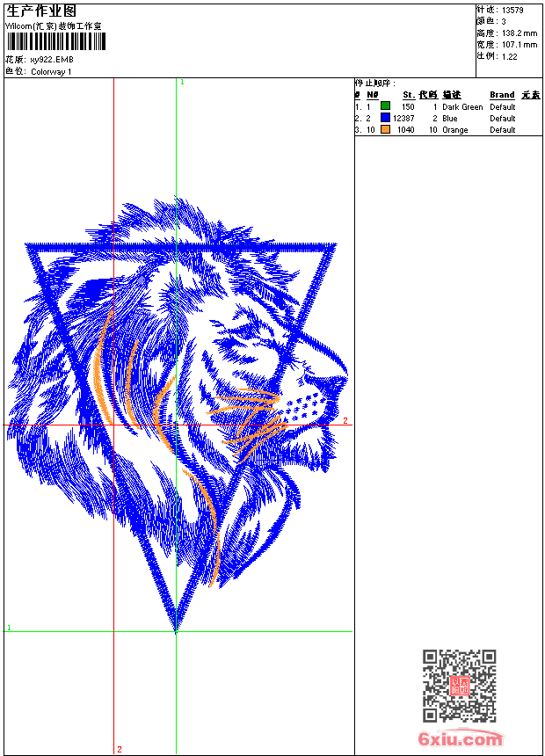Screen dimensions: 545x756
Task: Click the lion's nose dots pattern
Action: coord(303,406)
